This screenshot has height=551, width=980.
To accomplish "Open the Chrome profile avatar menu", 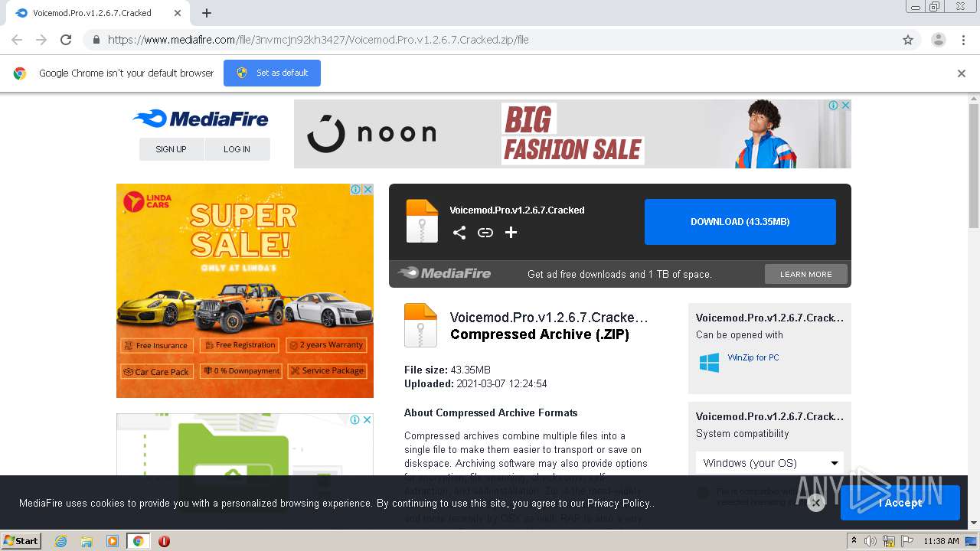I will pyautogui.click(x=939, y=40).
